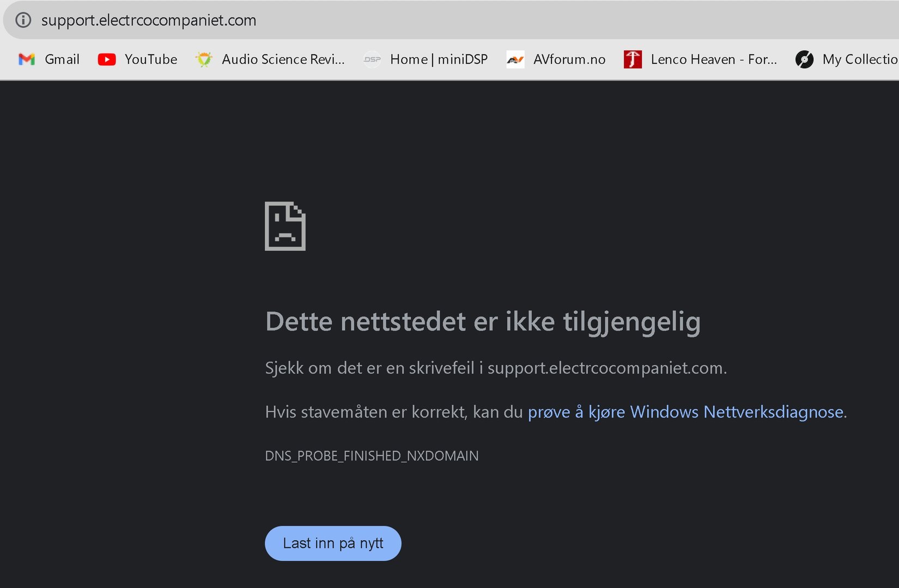Click the AVforum.no bookmark icon
The height and width of the screenshot is (588, 899).
click(x=515, y=59)
